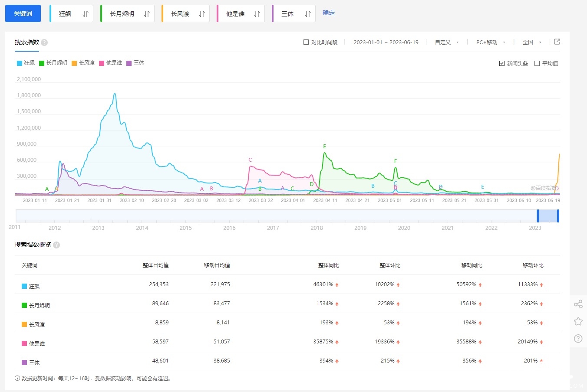
Task: Toggle 他是谁 series in chart legend
Action: [x=110, y=63]
